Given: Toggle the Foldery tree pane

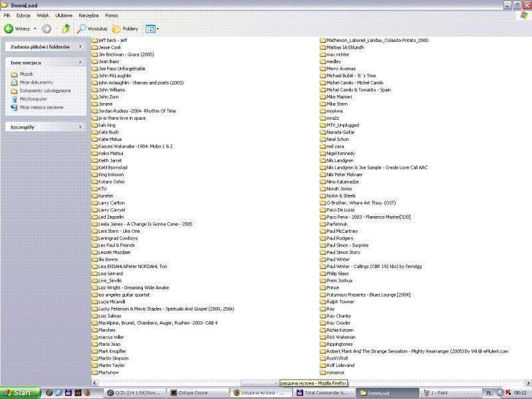Looking at the screenshot, I should click(x=125, y=29).
